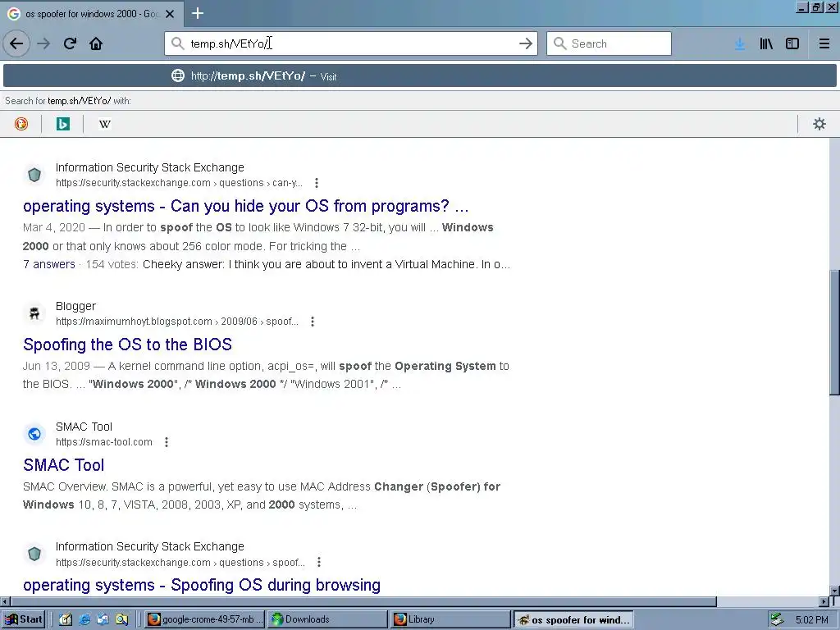Focus the address bar containing temp.sh/VEtYo/

tap(351, 43)
